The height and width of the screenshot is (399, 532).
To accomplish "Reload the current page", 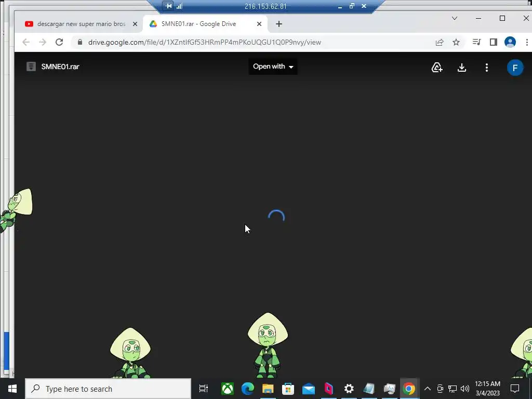I will (59, 42).
